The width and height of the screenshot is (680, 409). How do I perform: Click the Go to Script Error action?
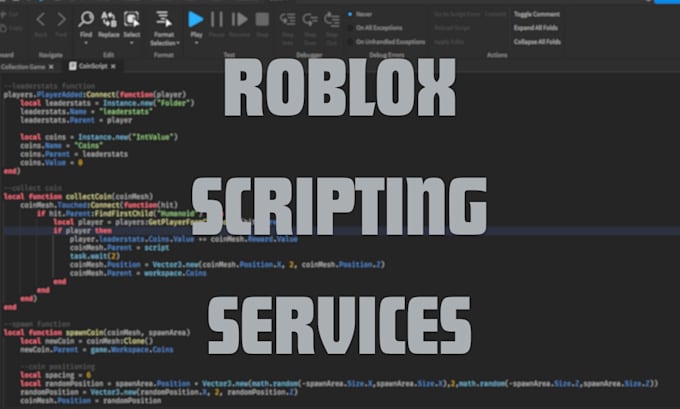pyautogui.click(x=457, y=14)
